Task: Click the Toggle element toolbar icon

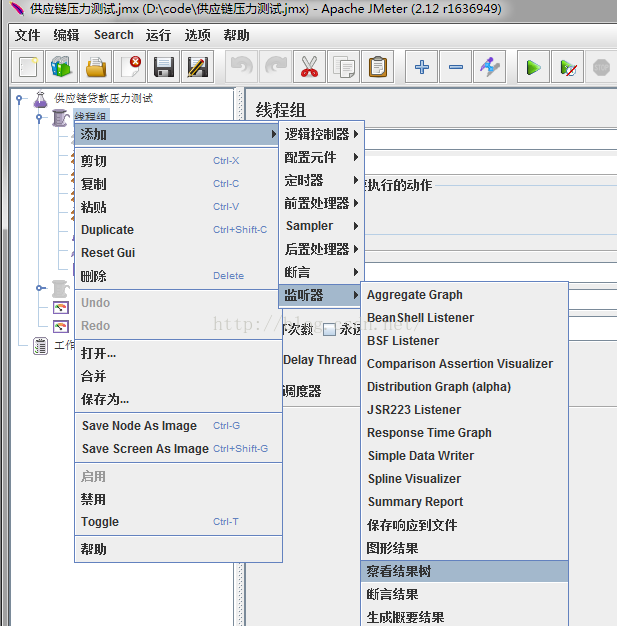Action: (x=489, y=67)
